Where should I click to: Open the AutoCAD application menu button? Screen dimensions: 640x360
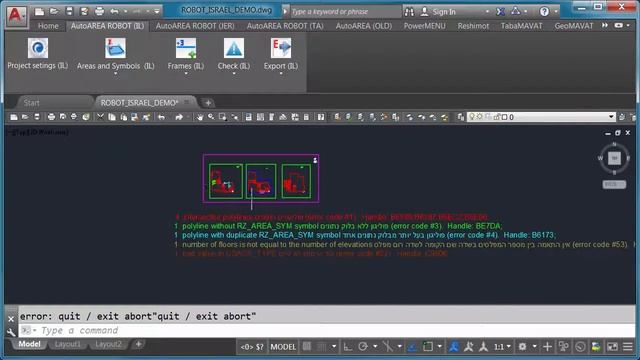pyautogui.click(x=16, y=16)
